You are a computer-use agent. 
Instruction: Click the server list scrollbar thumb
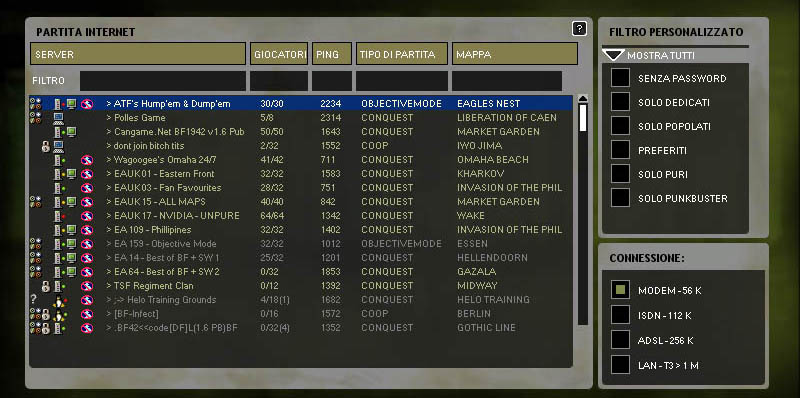click(x=583, y=117)
